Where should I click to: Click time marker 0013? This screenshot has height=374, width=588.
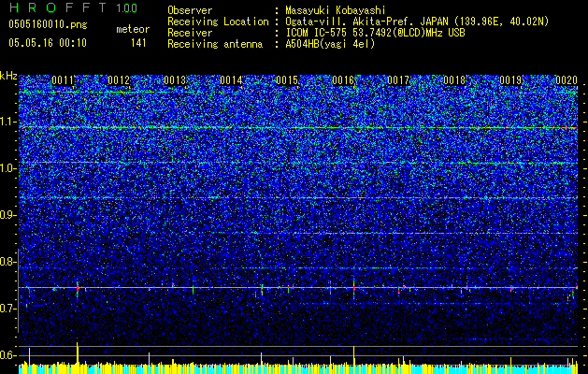pyautogui.click(x=175, y=80)
